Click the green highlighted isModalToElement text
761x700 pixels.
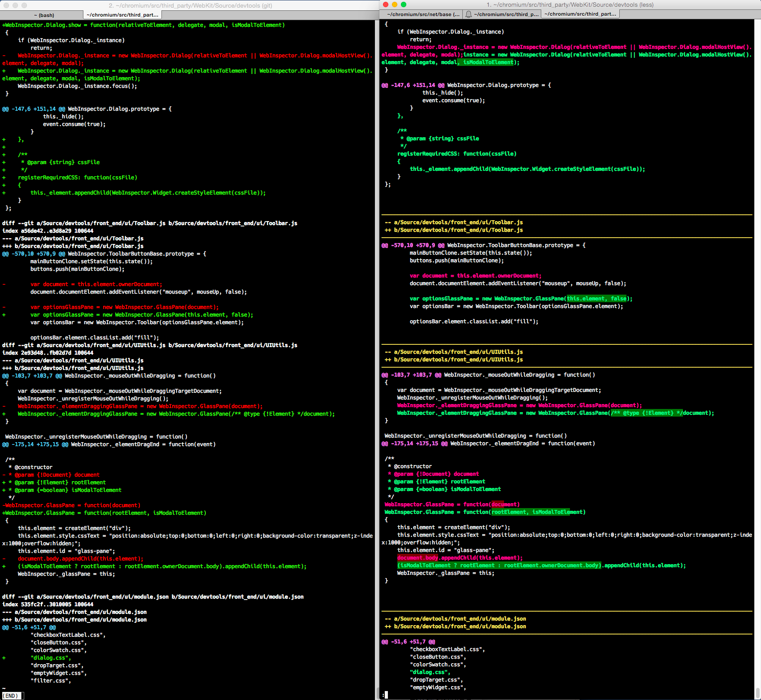485,62
